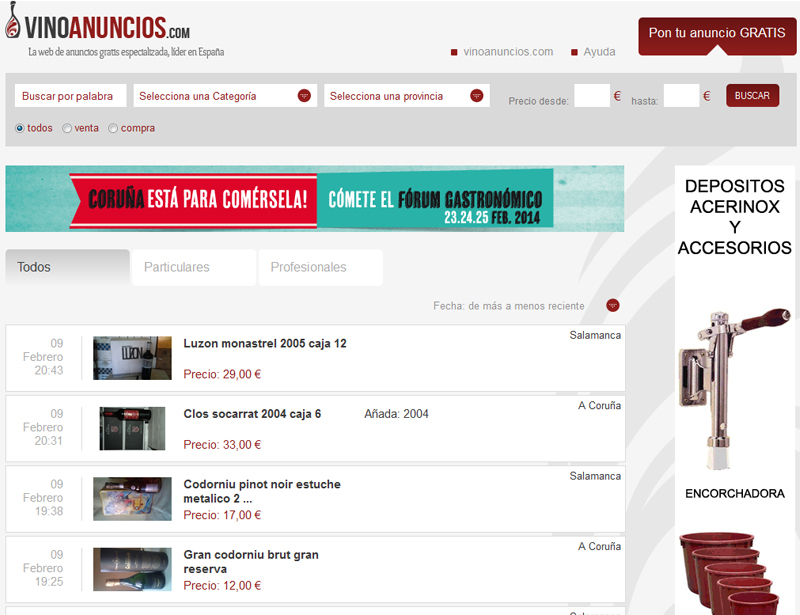Image resolution: width=800 pixels, height=615 pixels.
Task: Click Precio: 33,00 € text
Action: click(222, 445)
